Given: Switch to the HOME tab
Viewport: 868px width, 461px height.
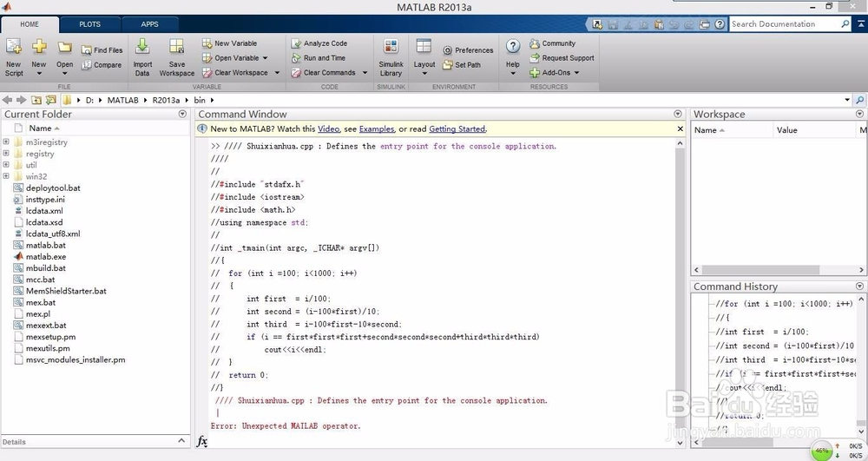Looking at the screenshot, I should point(30,24).
